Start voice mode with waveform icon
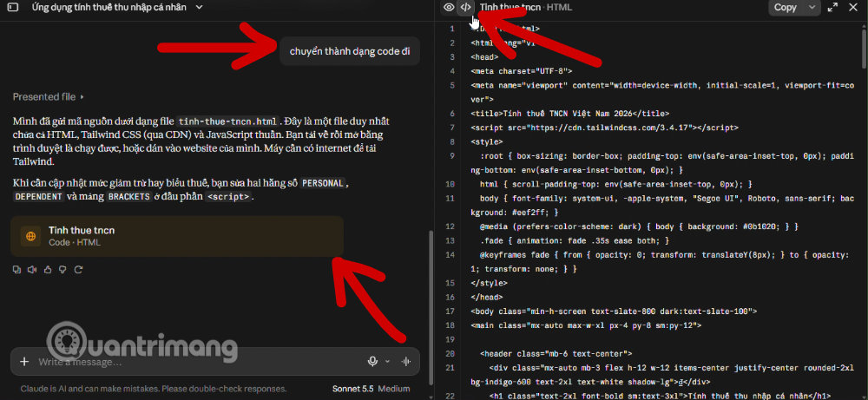 (x=407, y=361)
